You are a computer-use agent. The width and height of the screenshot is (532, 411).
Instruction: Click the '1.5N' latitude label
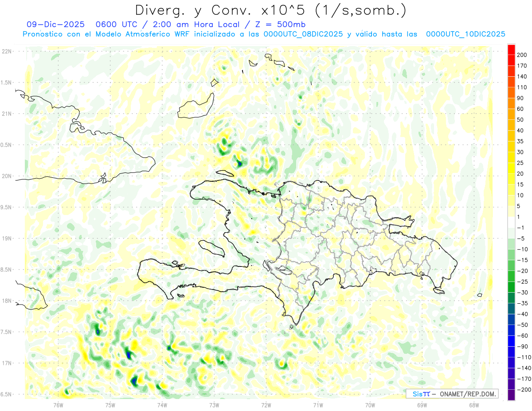(x=7, y=82)
